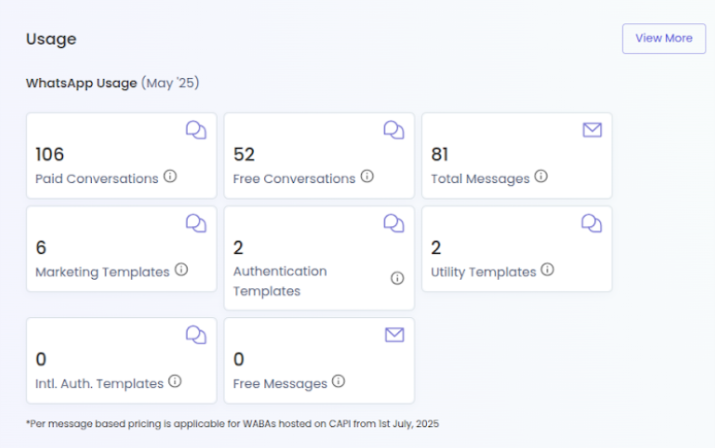Open info icon beside Marketing Templates
The image size is (715, 448).
pos(181,270)
